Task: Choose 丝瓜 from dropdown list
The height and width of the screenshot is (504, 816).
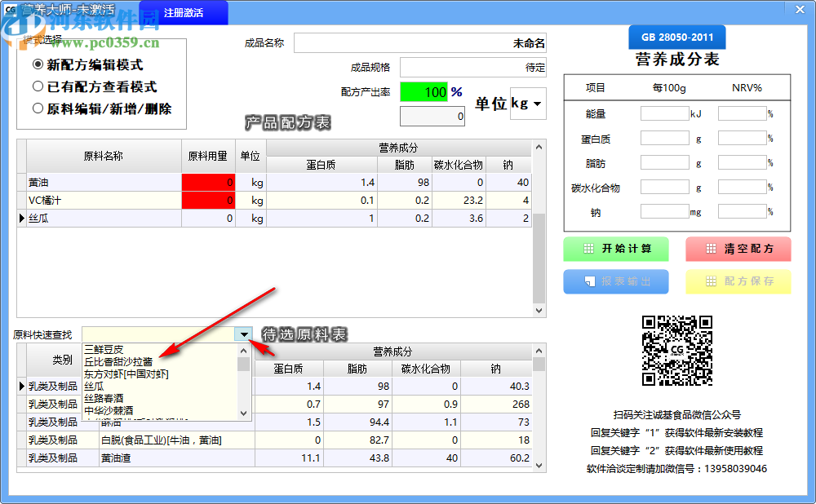Action: click(x=94, y=386)
